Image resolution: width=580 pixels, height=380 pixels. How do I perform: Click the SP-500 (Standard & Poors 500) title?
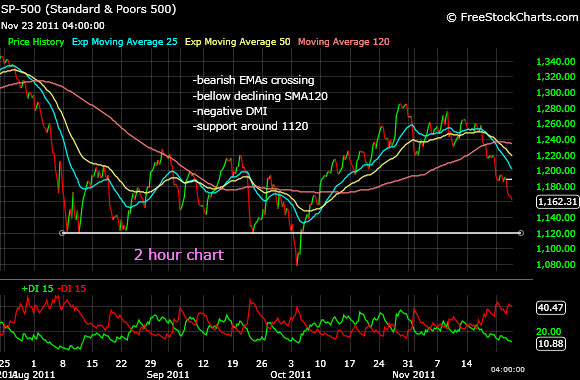[x=89, y=9]
